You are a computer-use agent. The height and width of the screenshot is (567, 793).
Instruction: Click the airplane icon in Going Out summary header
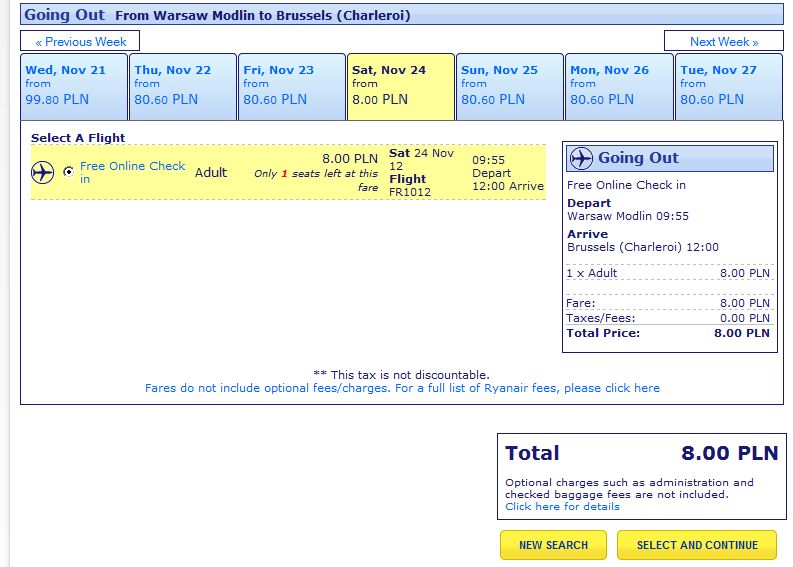coord(581,158)
